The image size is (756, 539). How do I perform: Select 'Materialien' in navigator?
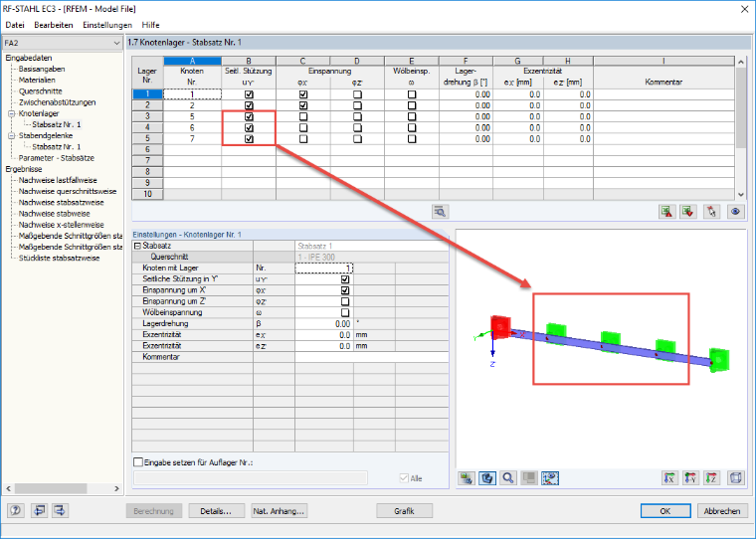pos(37,80)
